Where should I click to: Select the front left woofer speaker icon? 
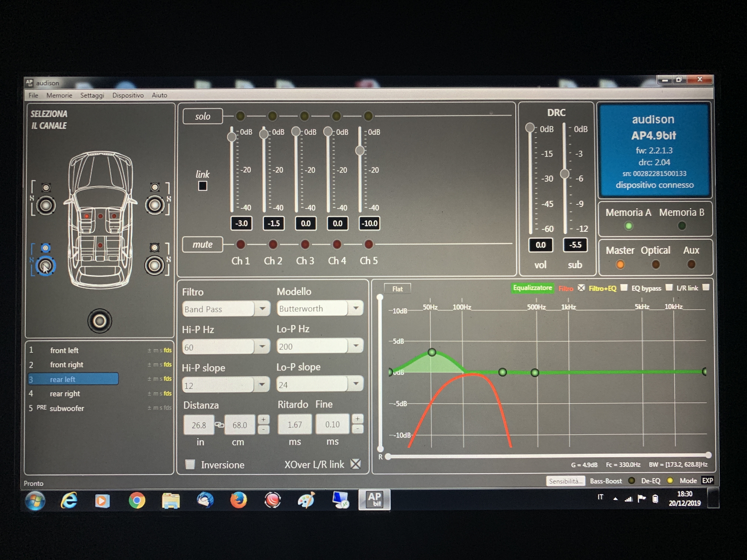pyautogui.click(x=46, y=205)
